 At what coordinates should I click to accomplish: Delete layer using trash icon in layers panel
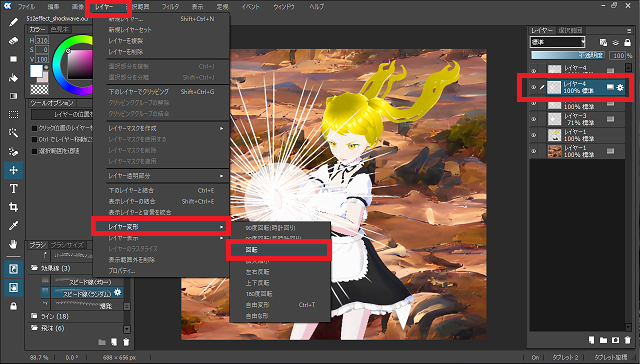pyautogui.click(x=627, y=340)
